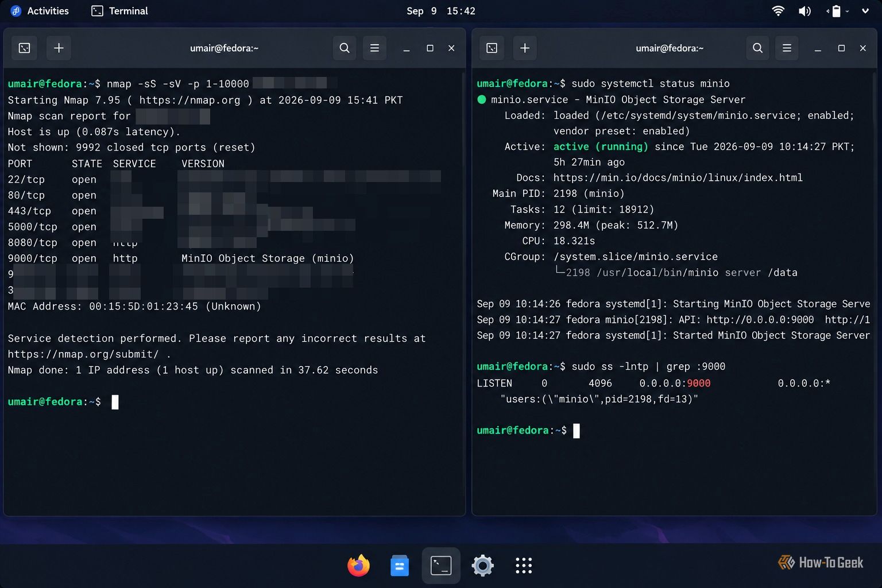Launch Firefox from the dock
Screen dimensions: 882x588
[x=358, y=566]
